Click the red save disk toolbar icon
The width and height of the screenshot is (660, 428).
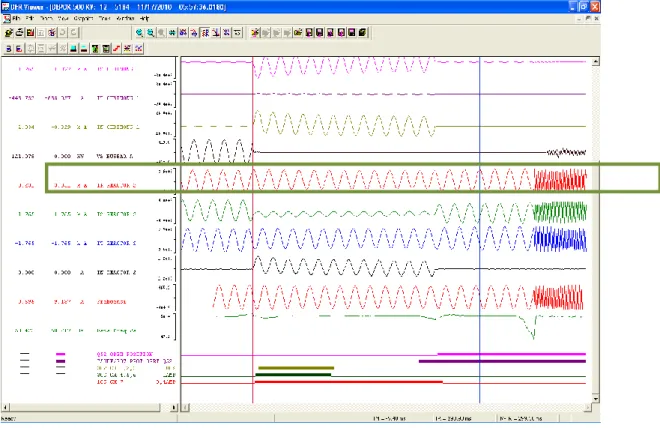pos(30,33)
